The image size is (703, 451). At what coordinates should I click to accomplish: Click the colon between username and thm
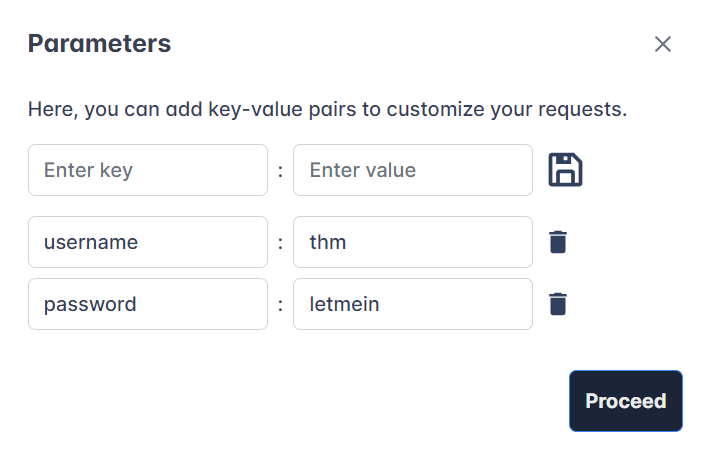pos(281,242)
